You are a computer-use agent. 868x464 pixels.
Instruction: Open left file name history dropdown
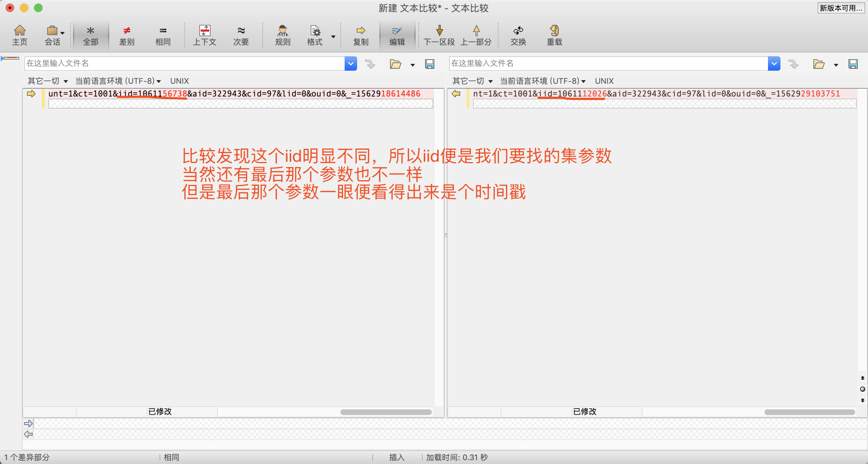coord(351,63)
